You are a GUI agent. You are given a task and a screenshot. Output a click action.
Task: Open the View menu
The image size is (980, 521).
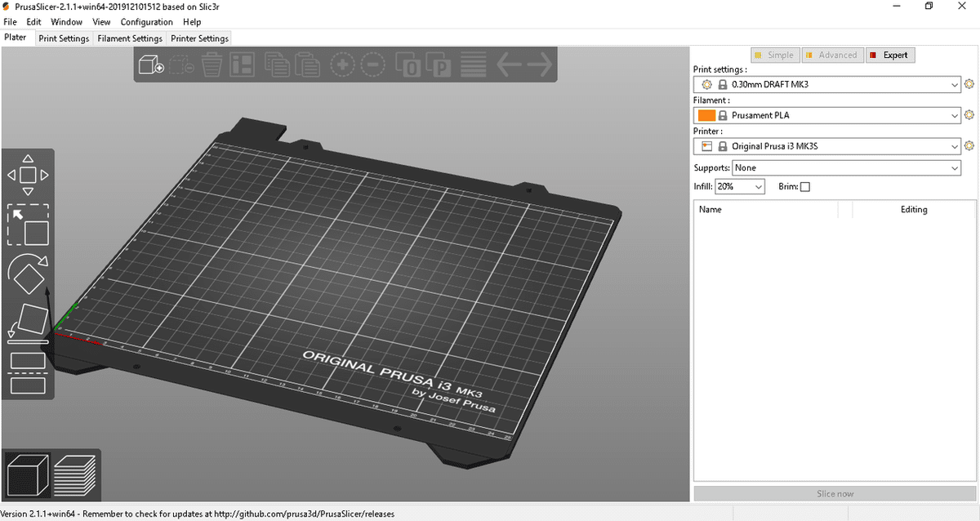tap(102, 22)
